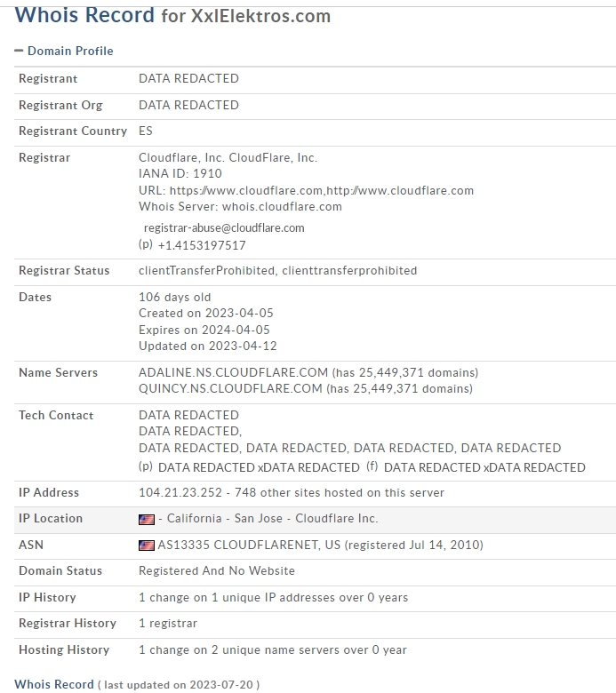Click the (p) phone marker under Registrar
The width and height of the screenshot is (616, 693).
pyautogui.click(x=146, y=244)
